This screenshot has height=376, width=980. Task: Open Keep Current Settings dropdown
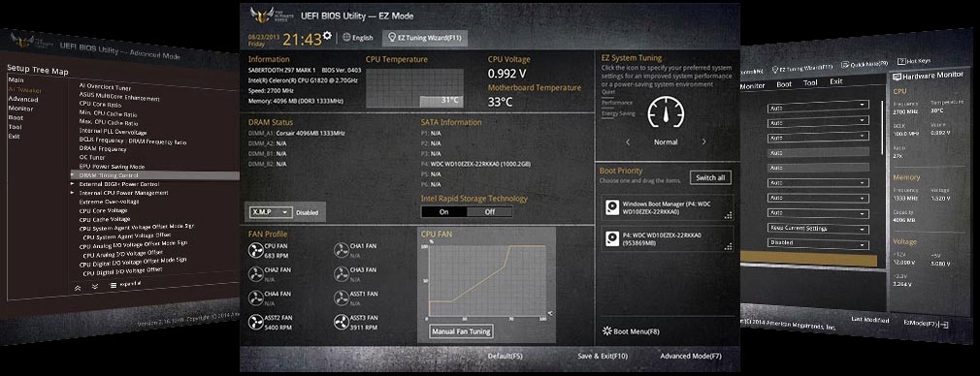[818, 229]
